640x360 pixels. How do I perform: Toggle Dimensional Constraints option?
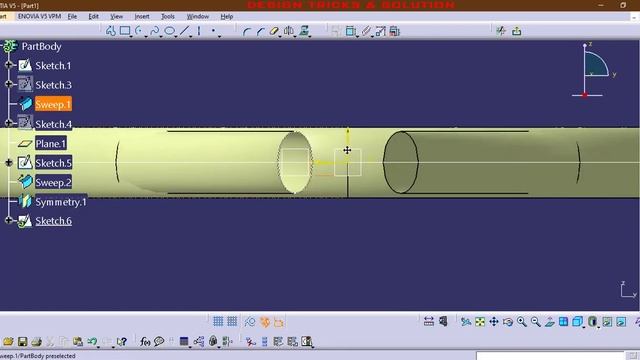pyautogui.click(x=279, y=322)
